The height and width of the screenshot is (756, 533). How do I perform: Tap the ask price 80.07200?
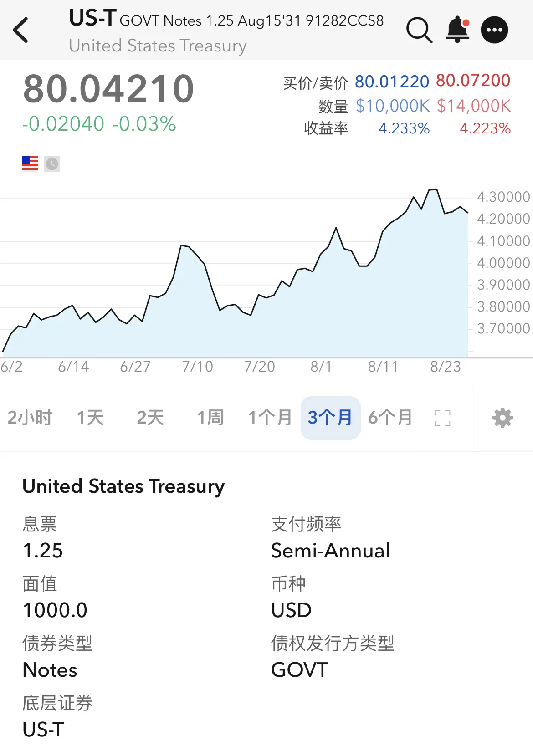click(473, 81)
